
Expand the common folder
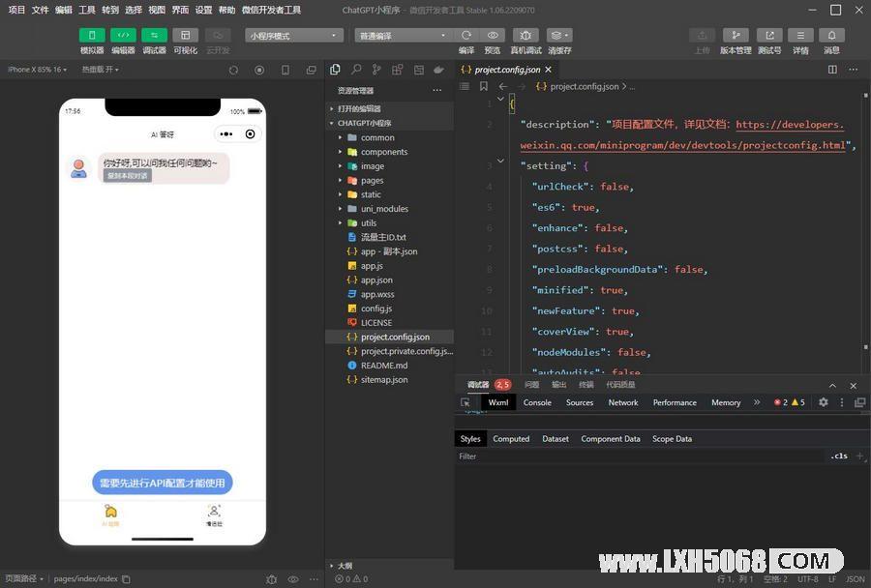click(x=389, y=137)
